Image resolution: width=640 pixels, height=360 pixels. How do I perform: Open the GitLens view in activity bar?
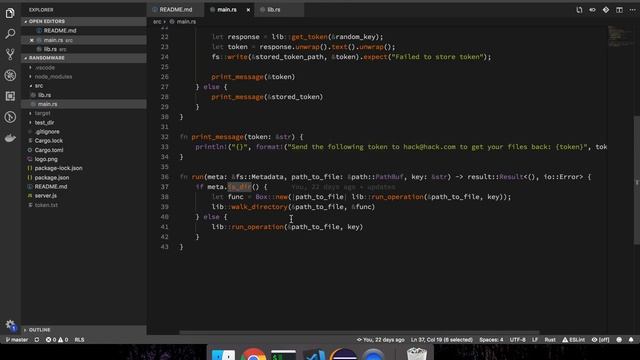(10, 117)
